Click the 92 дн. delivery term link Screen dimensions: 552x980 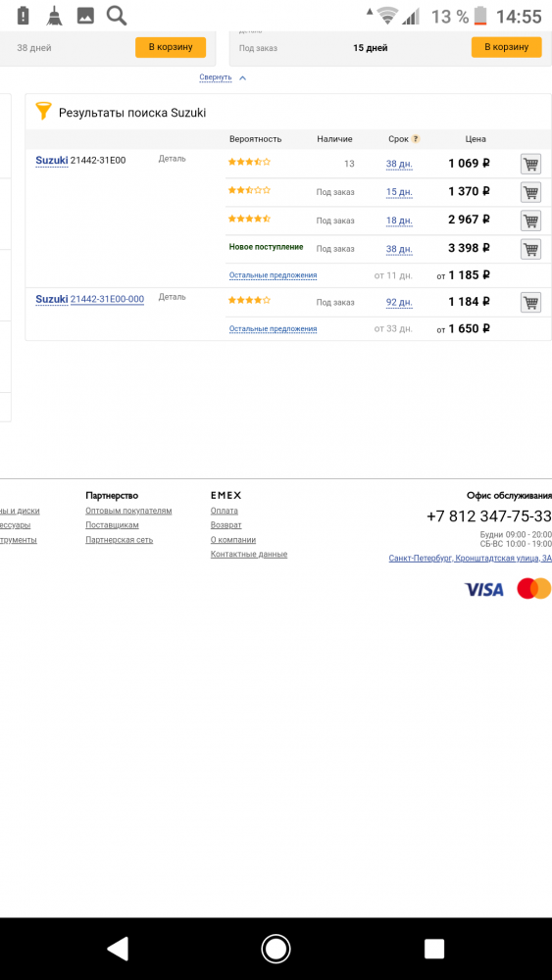399,303
